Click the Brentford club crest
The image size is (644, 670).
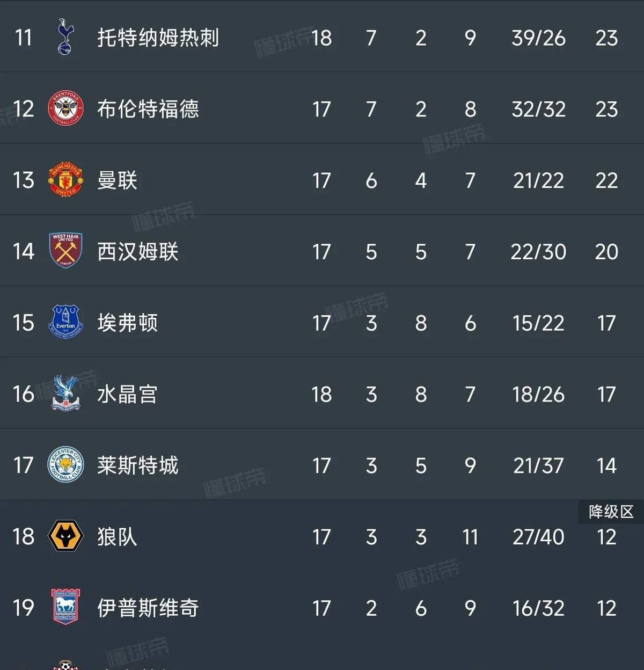[64, 108]
